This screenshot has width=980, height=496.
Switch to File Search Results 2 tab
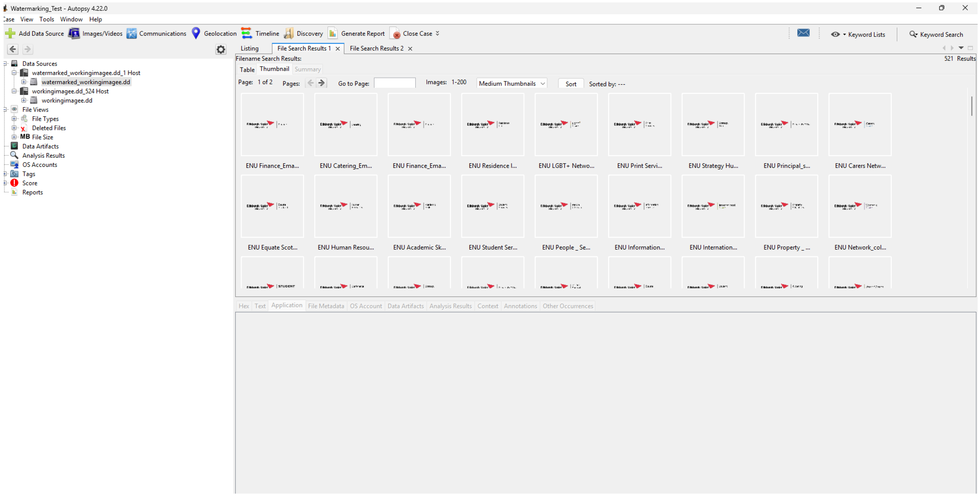click(x=376, y=49)
